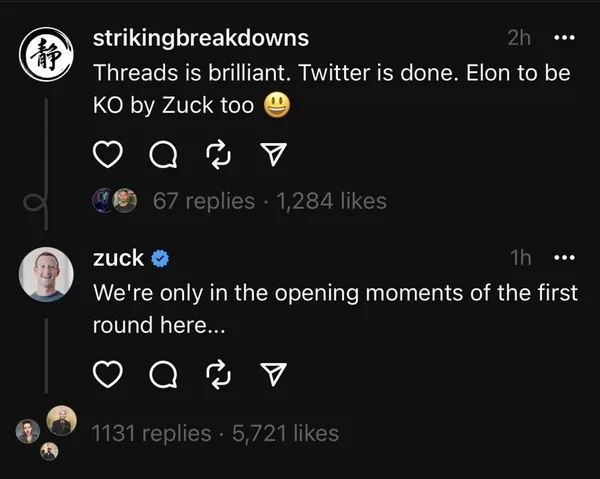600x479 pixels.
Task: Click zuck's blue verified badge
Action: click(x=160, y=259)
